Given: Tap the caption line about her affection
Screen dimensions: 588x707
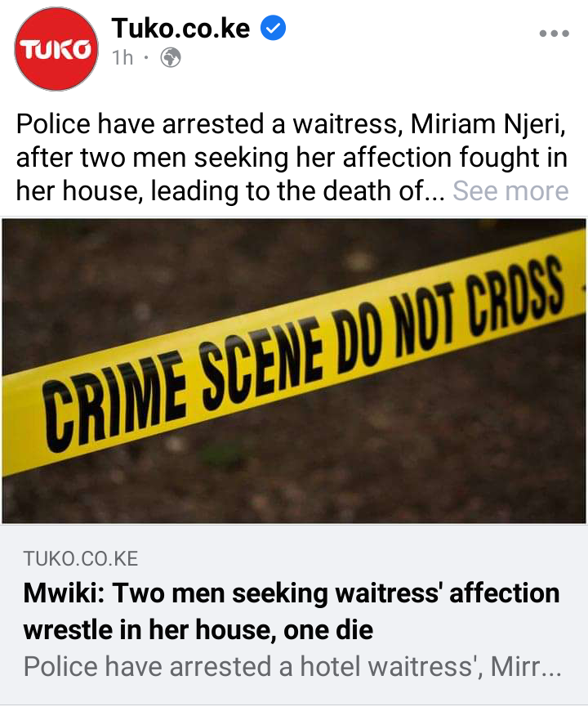Looking at the screenshot, I should point(292,158).
